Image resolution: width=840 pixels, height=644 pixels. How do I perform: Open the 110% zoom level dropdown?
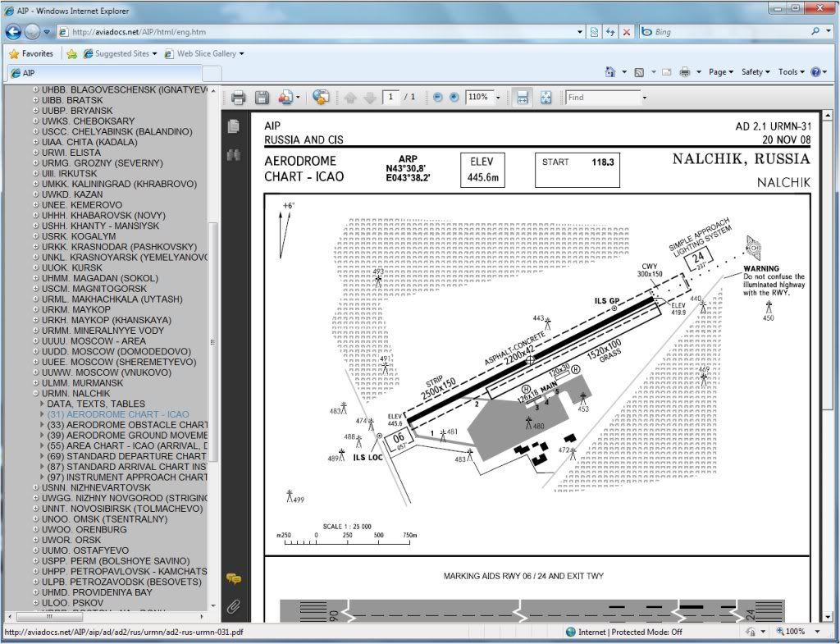[497, 98]
